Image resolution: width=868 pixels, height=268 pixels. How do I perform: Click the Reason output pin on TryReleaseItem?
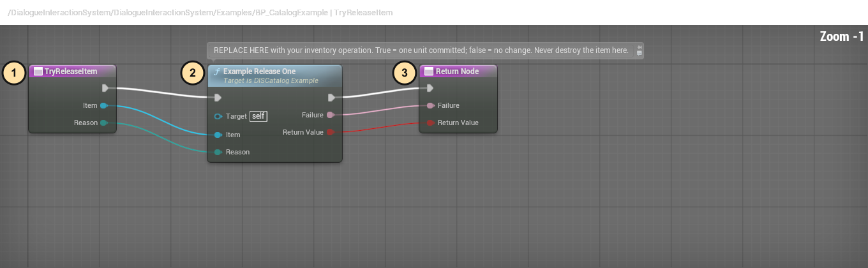pos(104,123)
